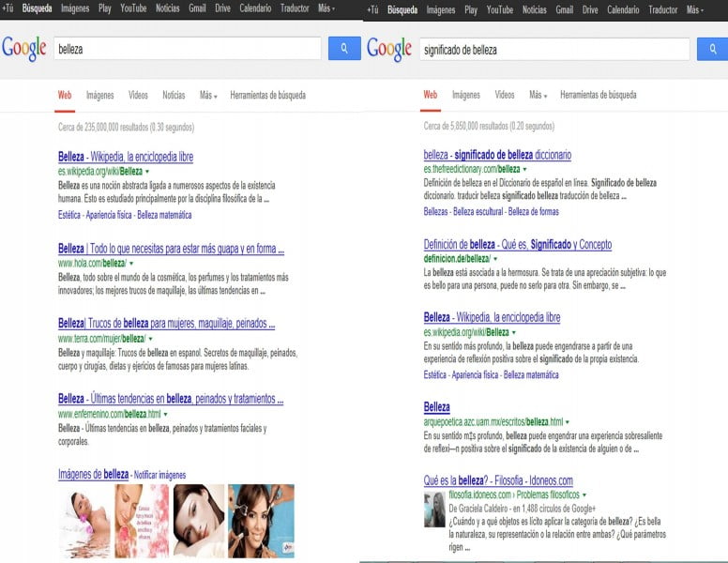The height and width of the screenshot is (563, 728).
Task: Open Herramientas de búsqueda in right window
Action: tap(598, 95)
